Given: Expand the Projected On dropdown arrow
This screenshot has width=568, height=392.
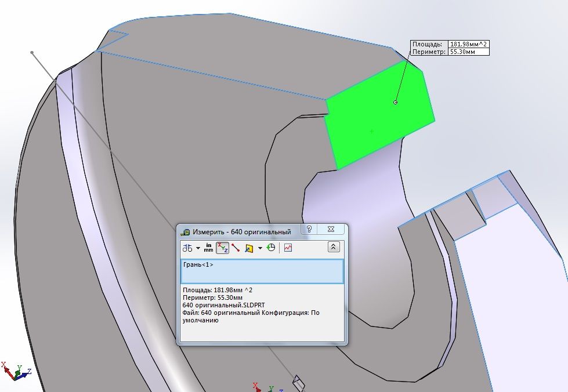Looking at the screenshot, I should [260, 248].
